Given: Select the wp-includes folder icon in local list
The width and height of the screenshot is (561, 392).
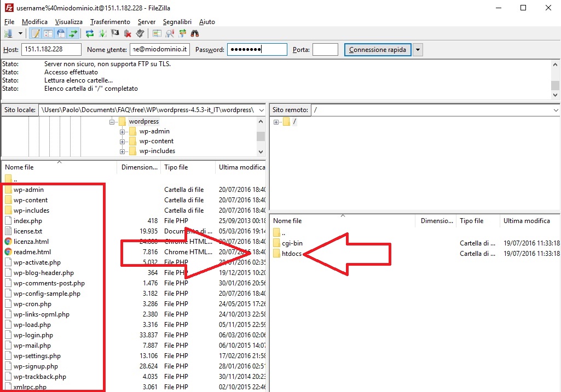Looking at the screenshot, I should pos(8,210).
